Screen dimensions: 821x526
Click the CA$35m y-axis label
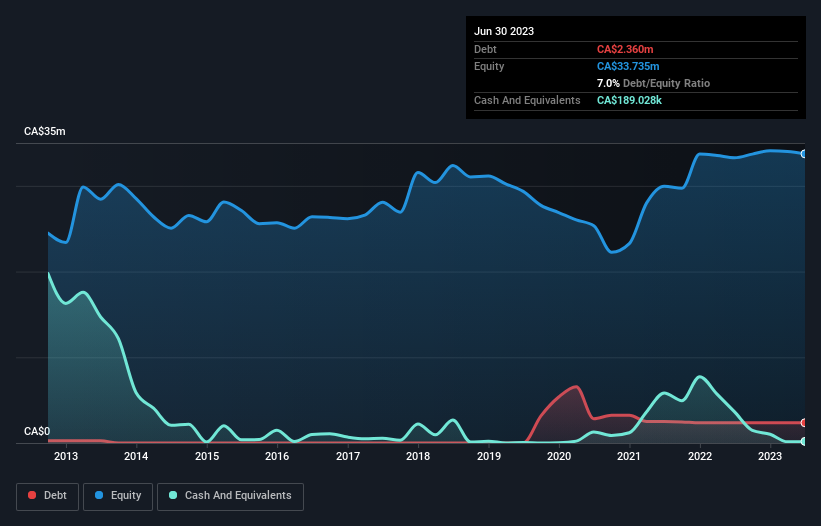coord(45,131)
